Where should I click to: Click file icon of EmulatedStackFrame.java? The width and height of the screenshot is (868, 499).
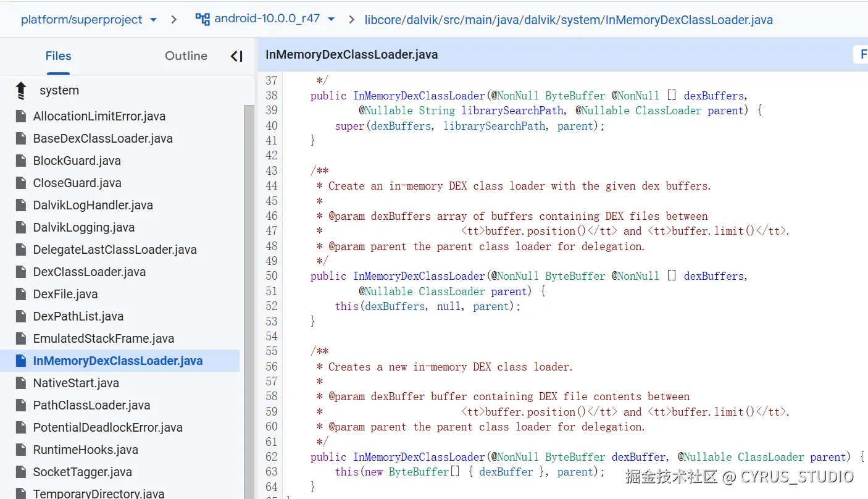pyautogui.click(x=20, y=338)
